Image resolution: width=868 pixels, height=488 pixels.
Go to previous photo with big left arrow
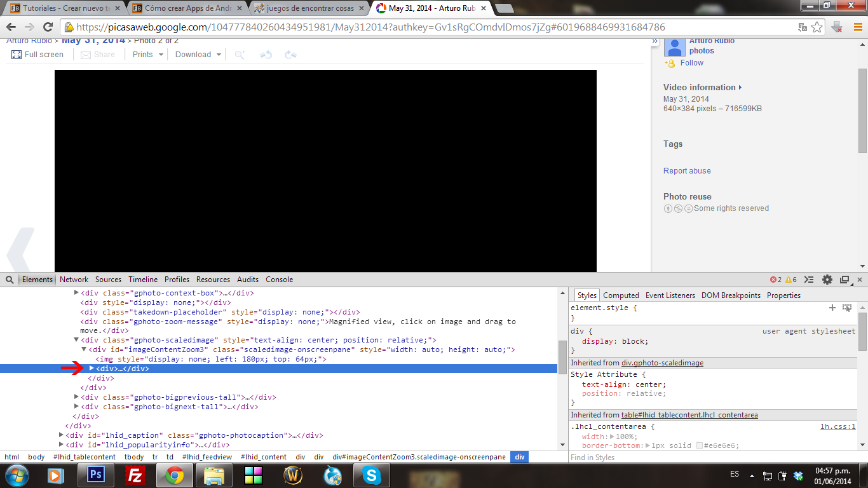(x=20, y=250)
